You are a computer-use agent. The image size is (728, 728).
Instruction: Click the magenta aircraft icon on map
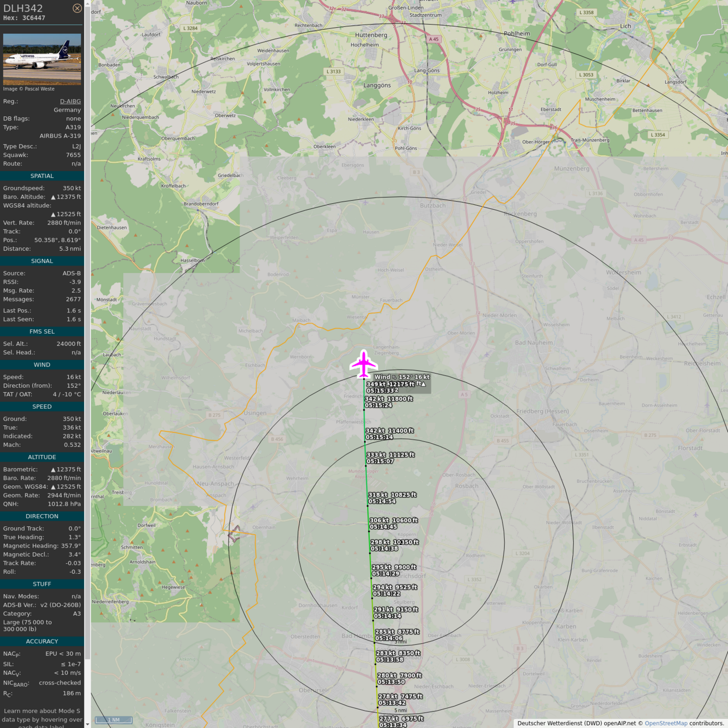pos(363,364)
